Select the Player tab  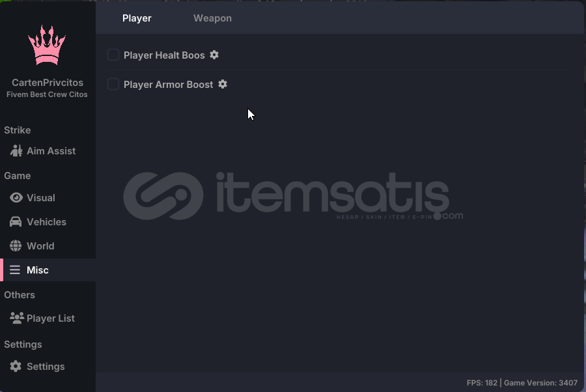(x=137, y=18)
